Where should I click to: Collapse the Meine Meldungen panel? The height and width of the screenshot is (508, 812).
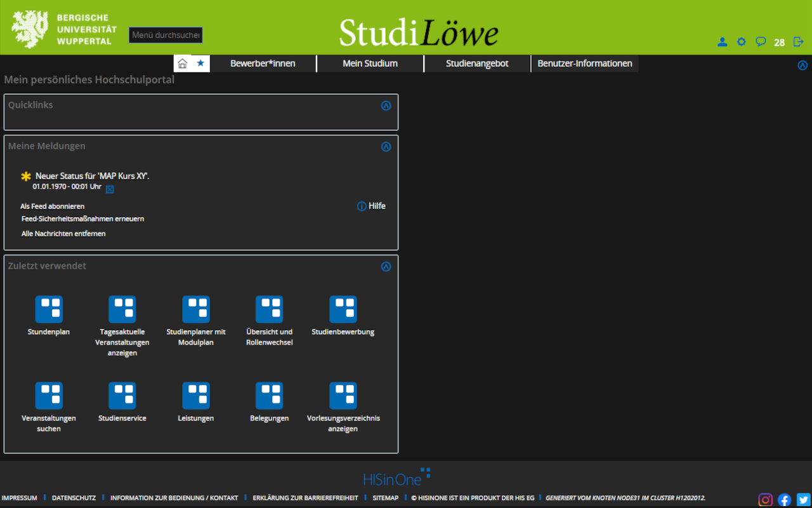coord(386,147)
